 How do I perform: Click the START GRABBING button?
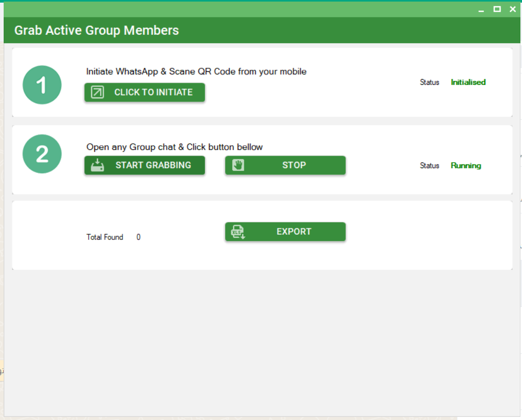[x=144, y=166]
